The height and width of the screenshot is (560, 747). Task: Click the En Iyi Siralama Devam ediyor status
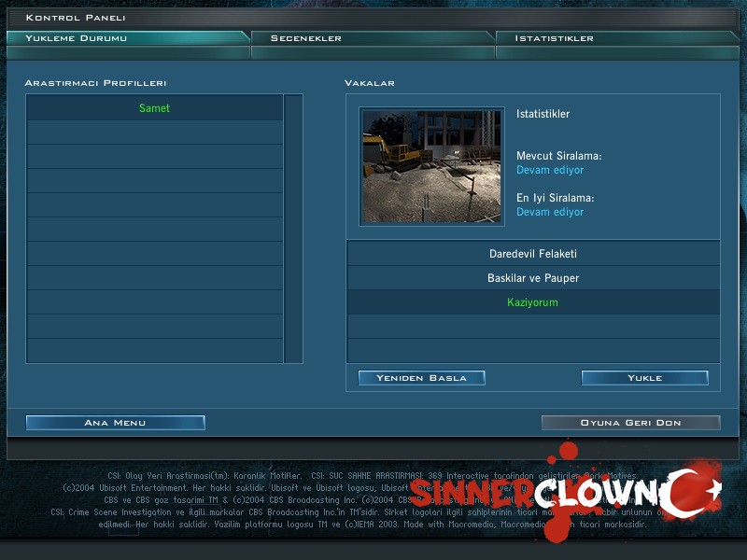550,212
